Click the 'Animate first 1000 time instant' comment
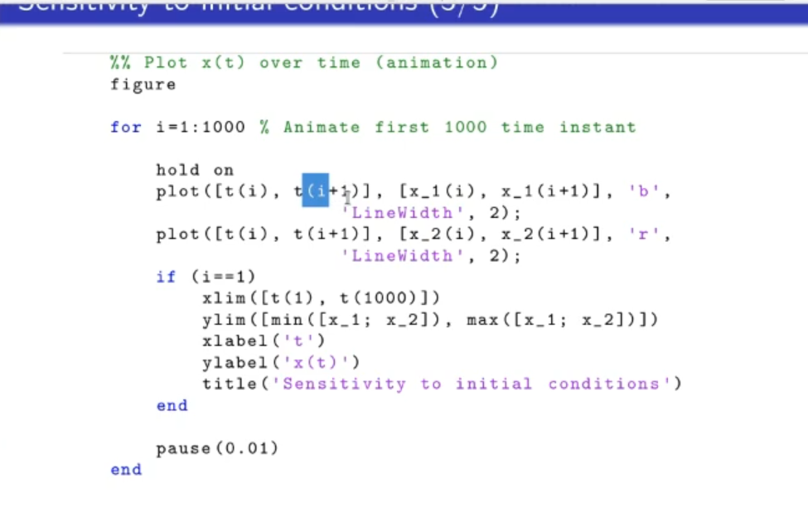The width and height of the screenshot is (808, 532). pyautogui.click(x=459, y=128)
